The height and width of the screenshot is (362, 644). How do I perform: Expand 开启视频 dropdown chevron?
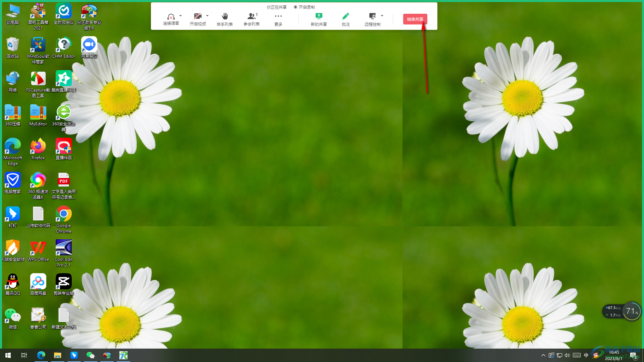(207, 15)
